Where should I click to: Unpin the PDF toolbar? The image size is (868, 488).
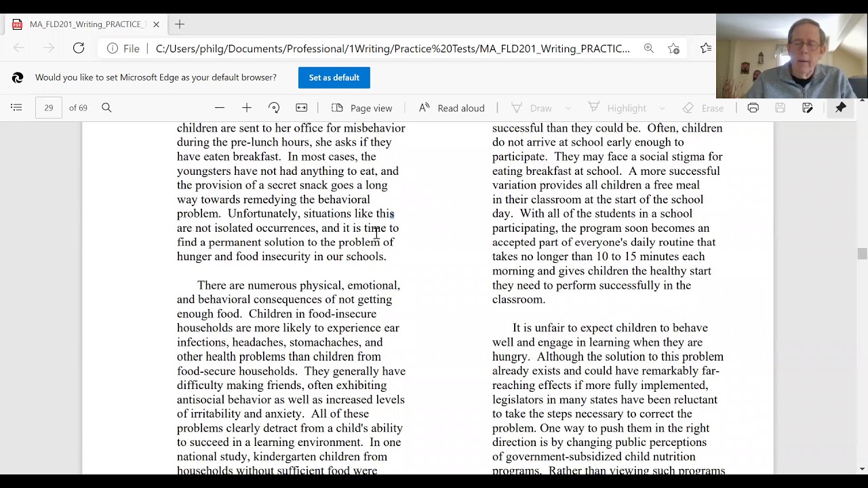pyautogui.click(x=840, y=108)
